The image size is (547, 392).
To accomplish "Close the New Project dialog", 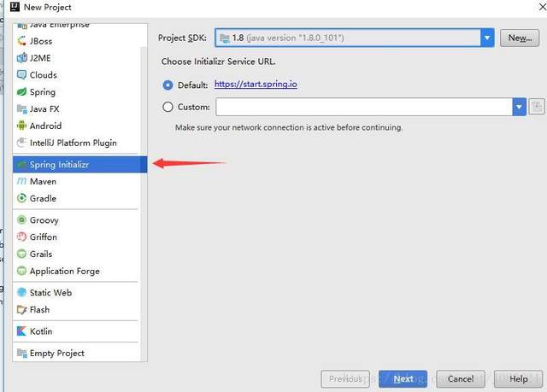I will pyautogui.click(x=542, y=7).
